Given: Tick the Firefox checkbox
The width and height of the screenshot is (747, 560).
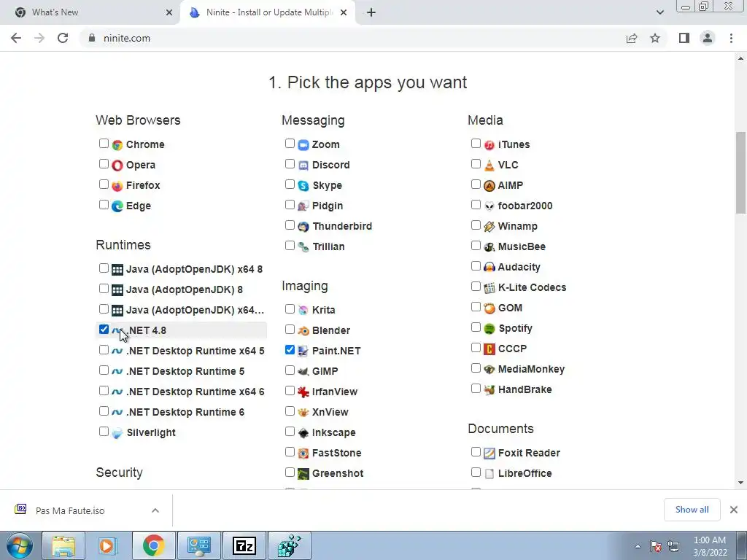Looking at the screenshot, I should coord(104,184).
